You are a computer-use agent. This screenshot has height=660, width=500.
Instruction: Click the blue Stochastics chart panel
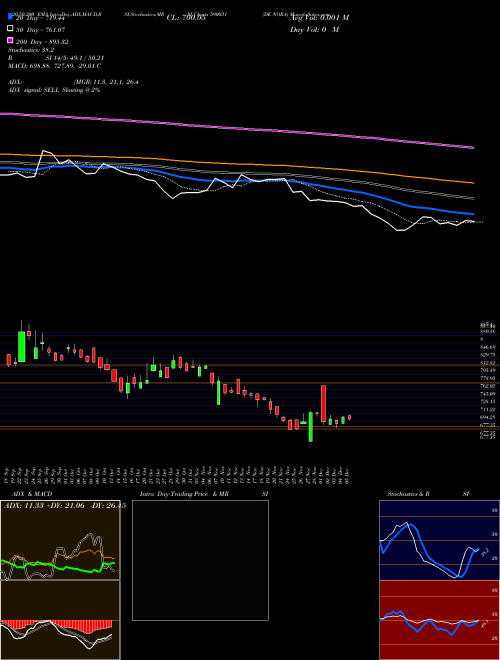pyautogui.click(x=439, y=540)
